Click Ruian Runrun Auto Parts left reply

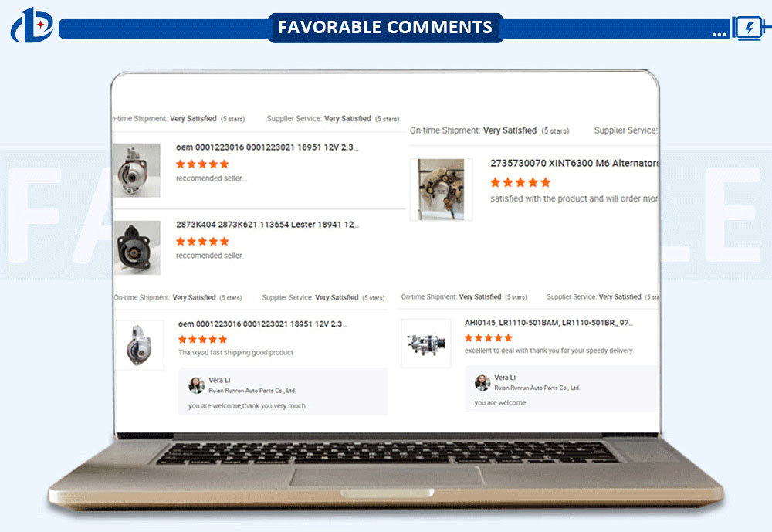pyautogui.click(x=252, y=391)
